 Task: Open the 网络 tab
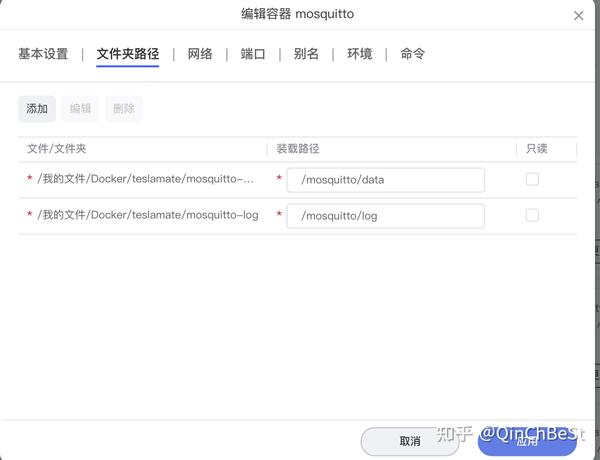coord(200,54)
